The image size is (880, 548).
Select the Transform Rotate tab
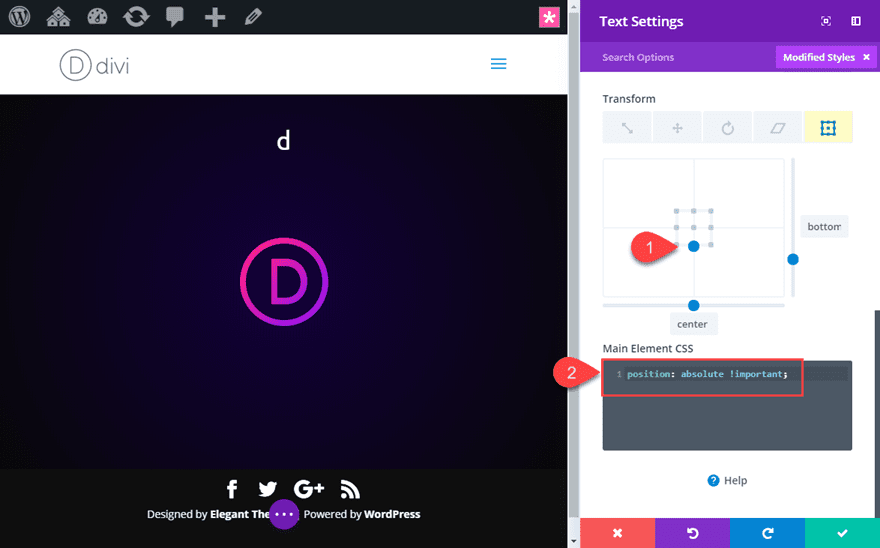(x=727, y=127)
